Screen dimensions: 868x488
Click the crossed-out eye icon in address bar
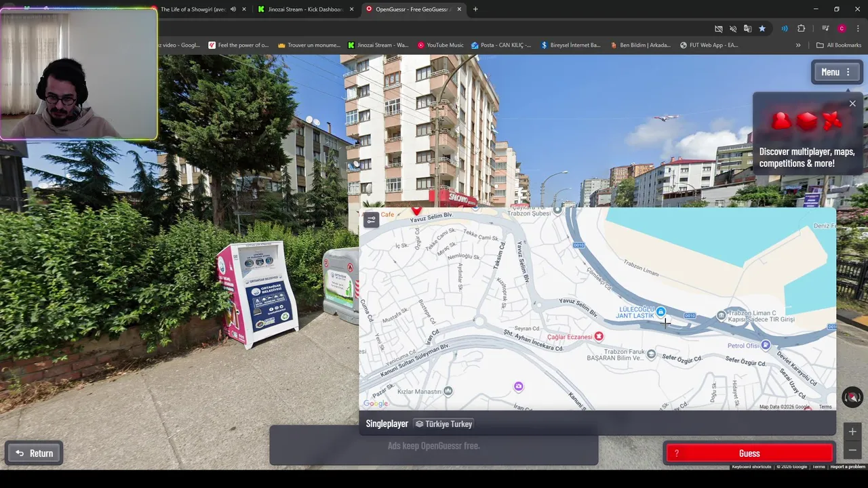(x=733, y=28)
